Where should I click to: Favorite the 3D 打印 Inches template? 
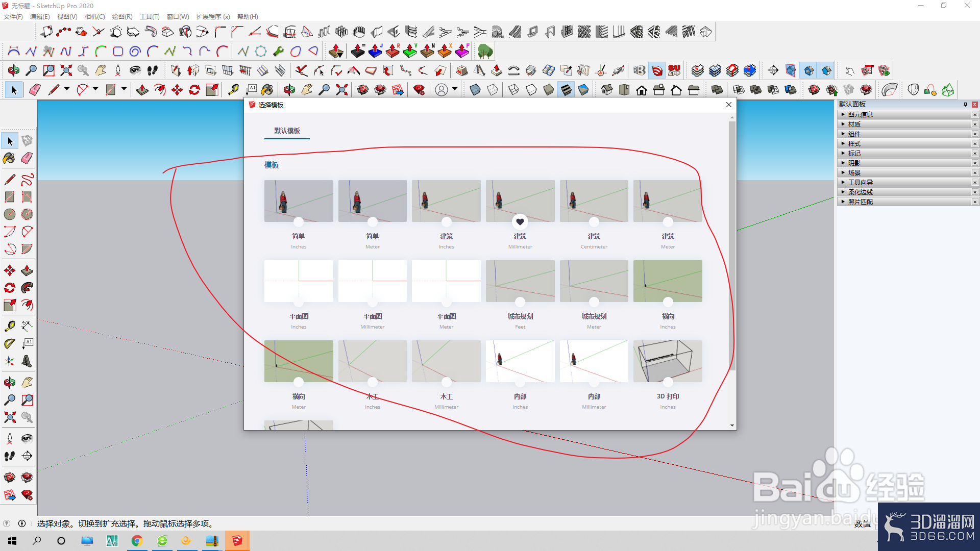tap(668, 382)
